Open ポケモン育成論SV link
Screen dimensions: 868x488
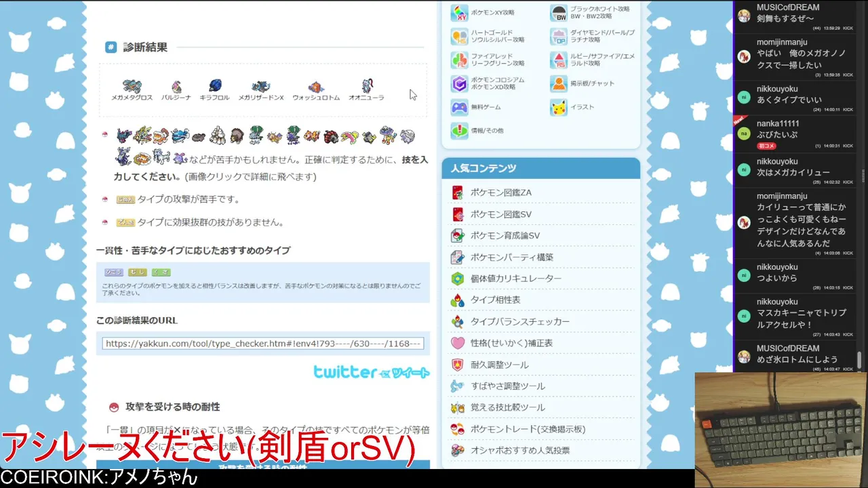pyautogui.click(x=505, y=236)
